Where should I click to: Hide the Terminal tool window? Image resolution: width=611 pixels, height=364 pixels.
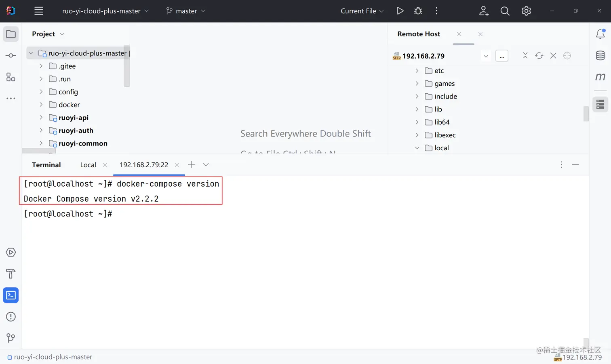(x=575, y=164)
